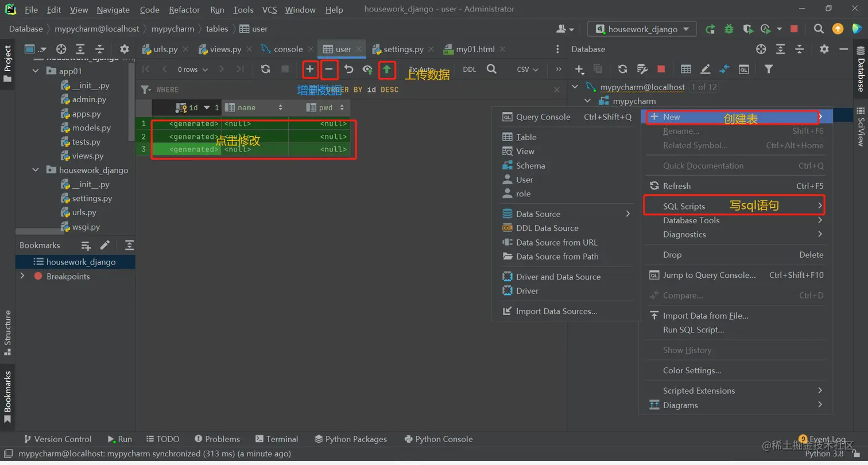The width and height of the screenshot is (868, 465).
Task: Add a new row with the plus icon
Action: coord(310,69)
